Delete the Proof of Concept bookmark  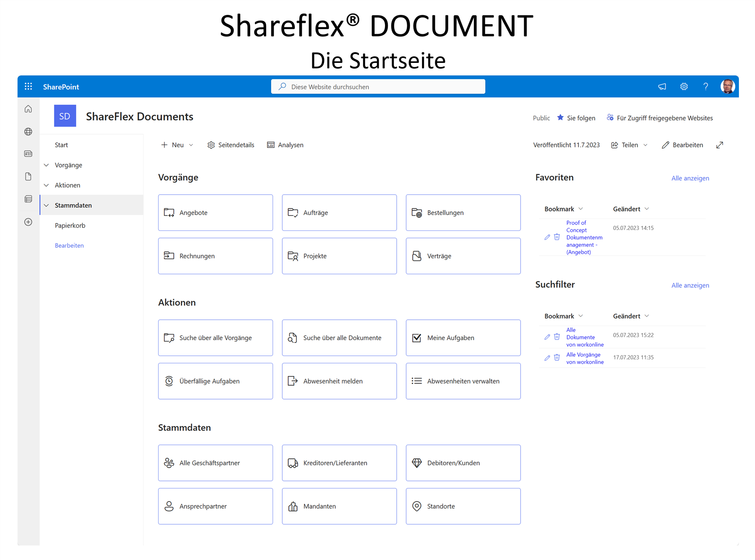[x=557, y=237]
